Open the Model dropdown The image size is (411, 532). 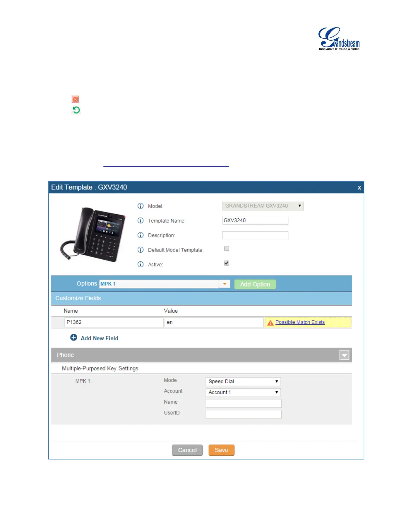tap(263, 206)
